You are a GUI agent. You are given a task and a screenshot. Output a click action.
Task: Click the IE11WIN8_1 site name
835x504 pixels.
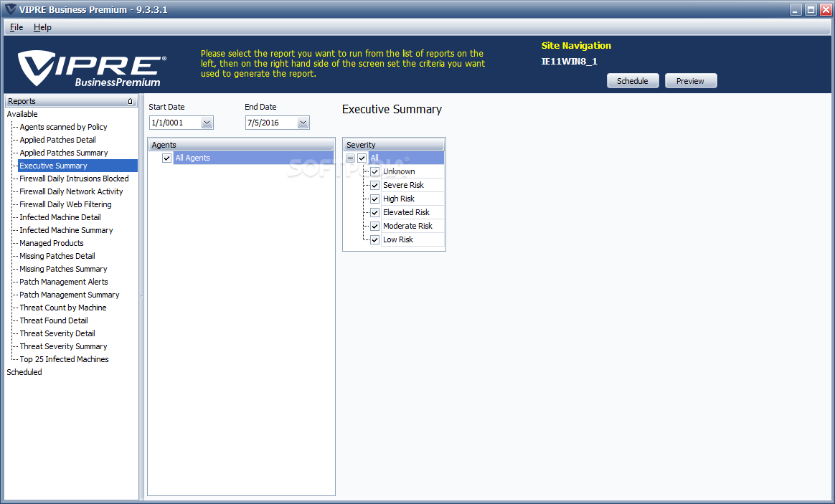tap(570, 62)
